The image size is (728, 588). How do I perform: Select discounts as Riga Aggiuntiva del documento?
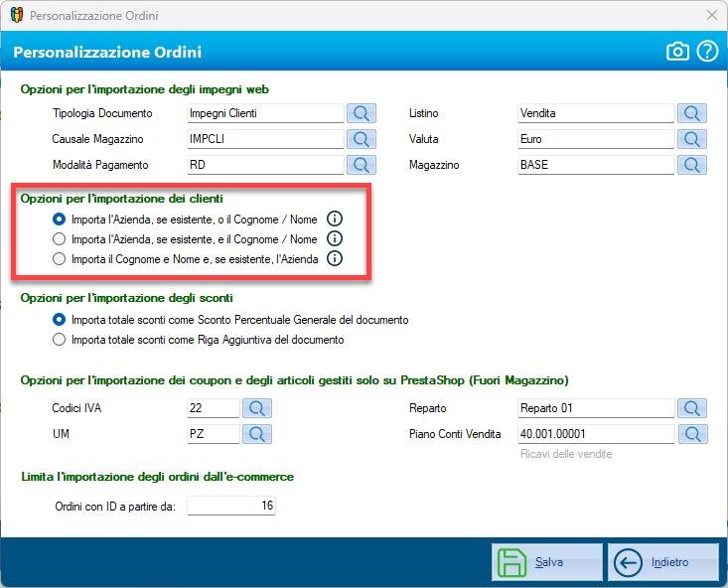(x=199, y=340)
